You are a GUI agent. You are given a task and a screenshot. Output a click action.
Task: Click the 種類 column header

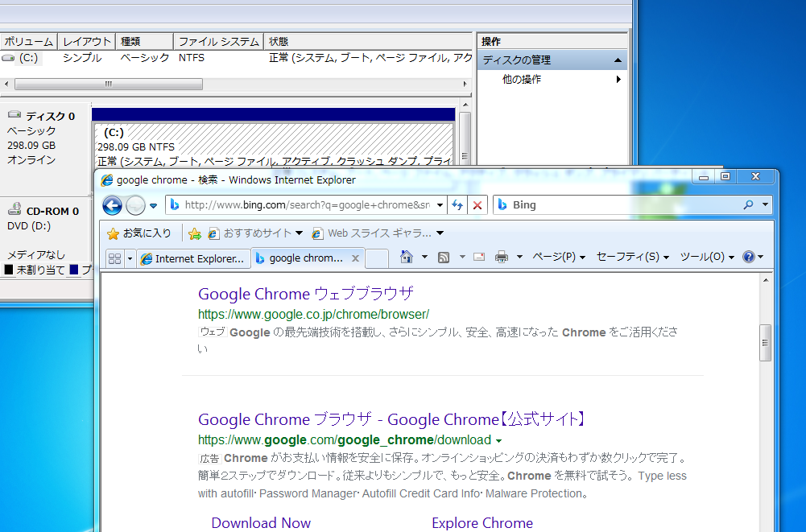click(144, 42)
